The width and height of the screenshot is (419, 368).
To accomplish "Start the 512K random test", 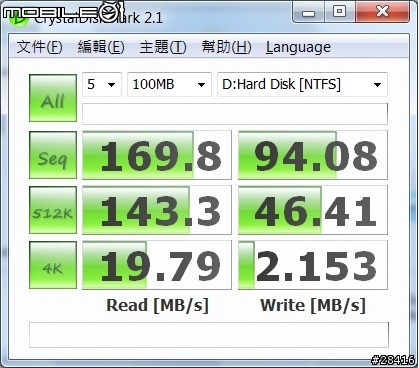I will [x=53, y=210].
